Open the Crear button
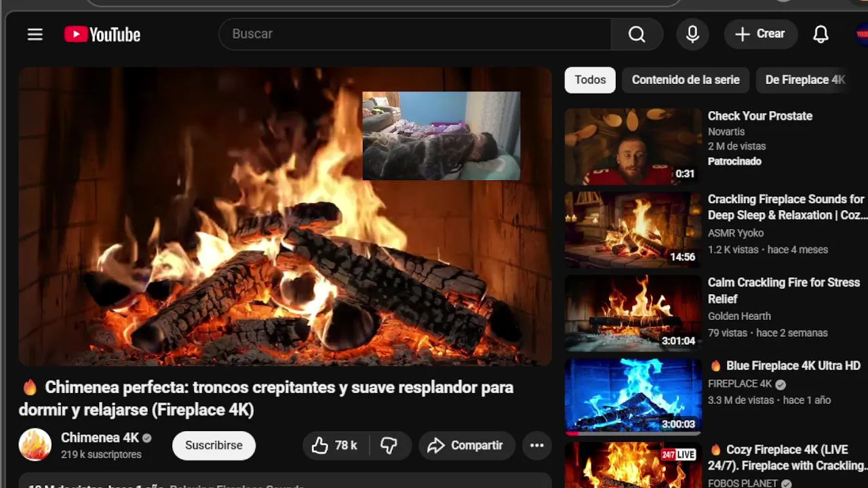 (x=760, y=34)
